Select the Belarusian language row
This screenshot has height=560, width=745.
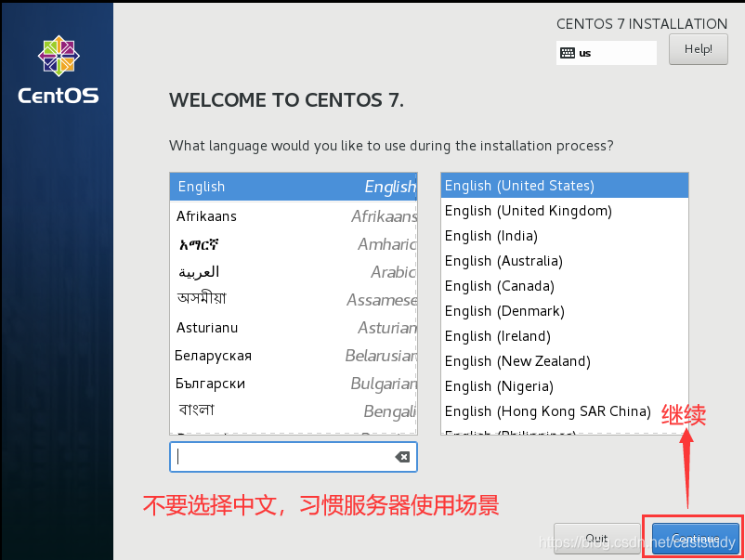pyautogui.click(x=294, y=356)
